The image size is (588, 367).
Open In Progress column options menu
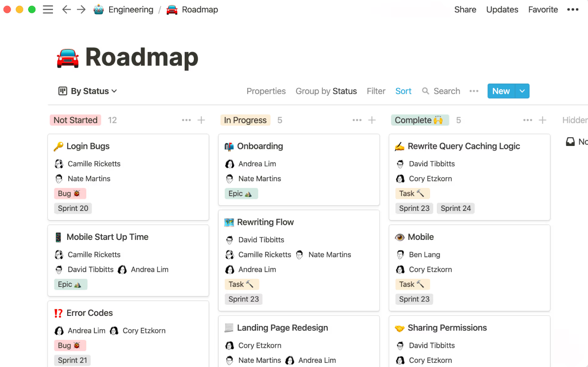[x=357, y=120]
